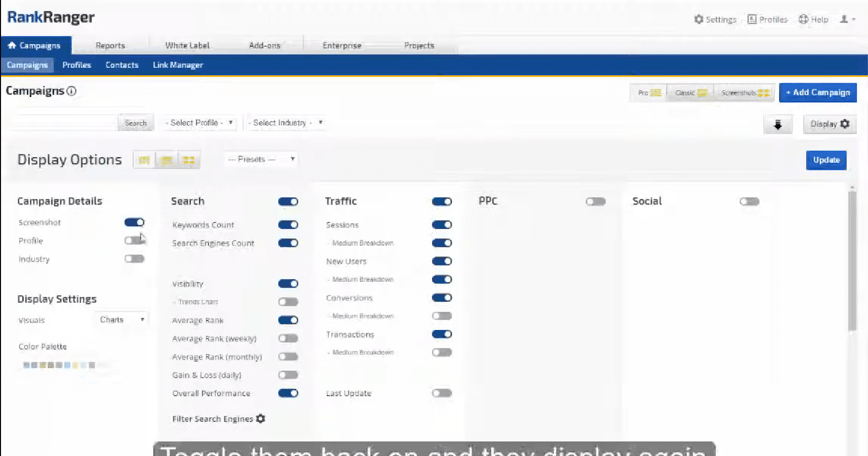Pick the first Color Palette swatch

coord(26,365)
